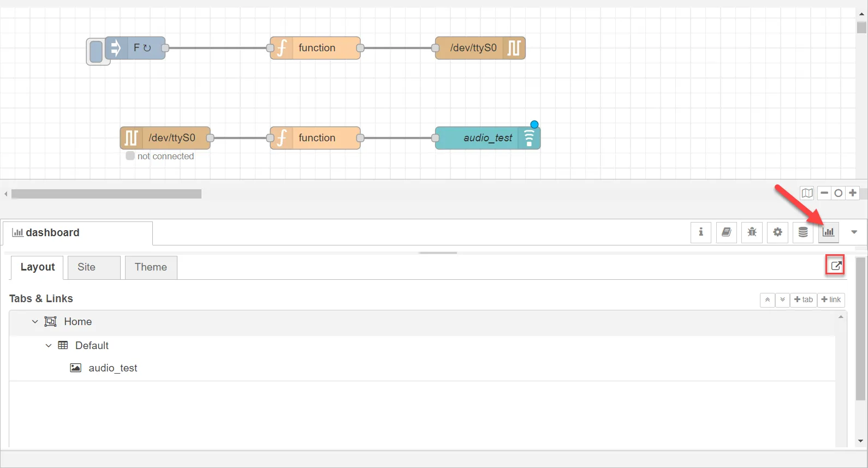Click the sidebar vertical scrollbar thumb

(861, 329)
